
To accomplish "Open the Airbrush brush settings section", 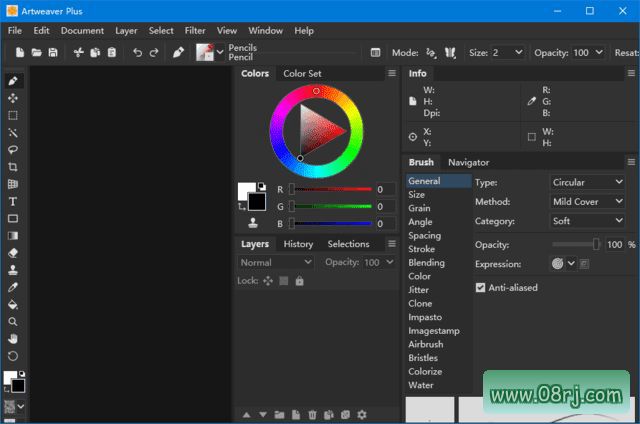I will [x=425, y=344].
